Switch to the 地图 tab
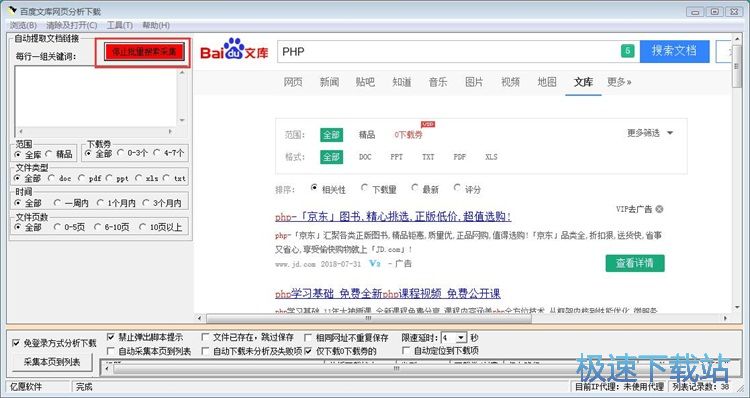 (547, 82)
